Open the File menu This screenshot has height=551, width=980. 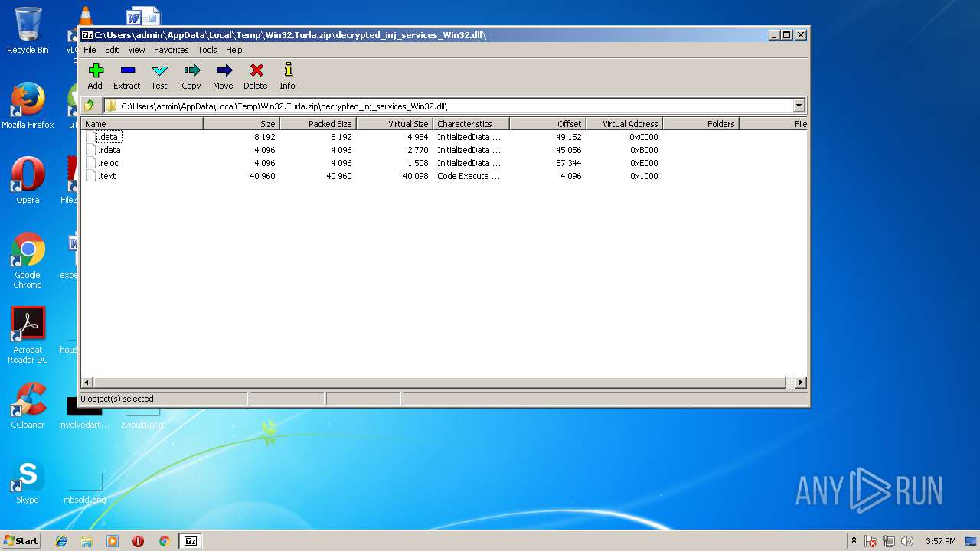[90, 50]
